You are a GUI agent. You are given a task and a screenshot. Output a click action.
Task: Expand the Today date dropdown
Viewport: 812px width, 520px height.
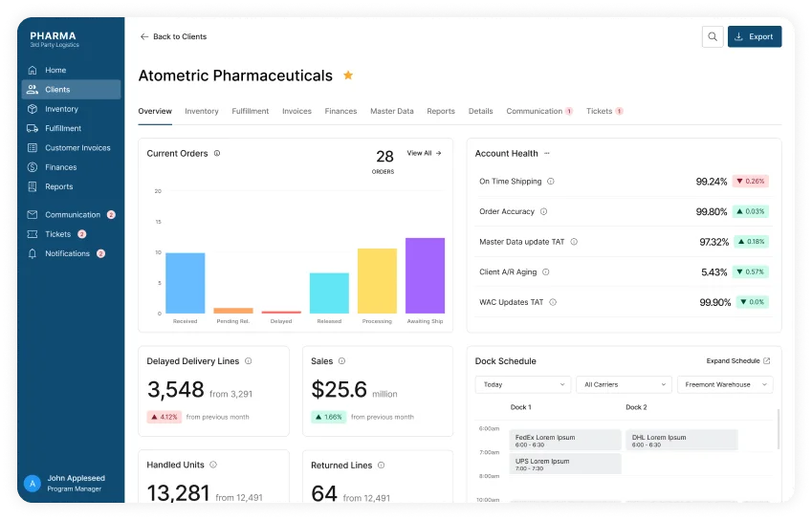tap(522, 384)
